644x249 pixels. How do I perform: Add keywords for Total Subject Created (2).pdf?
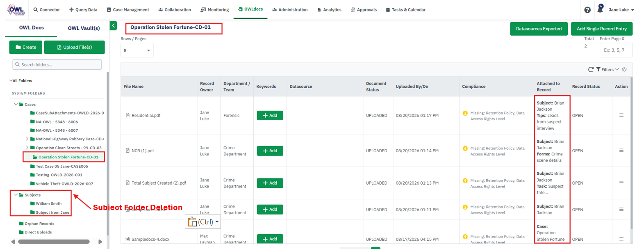point(270,183)
